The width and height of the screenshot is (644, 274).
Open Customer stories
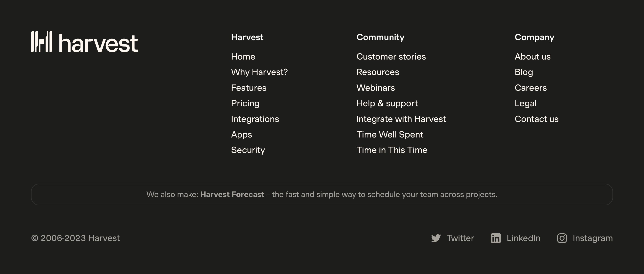point(391,57)
